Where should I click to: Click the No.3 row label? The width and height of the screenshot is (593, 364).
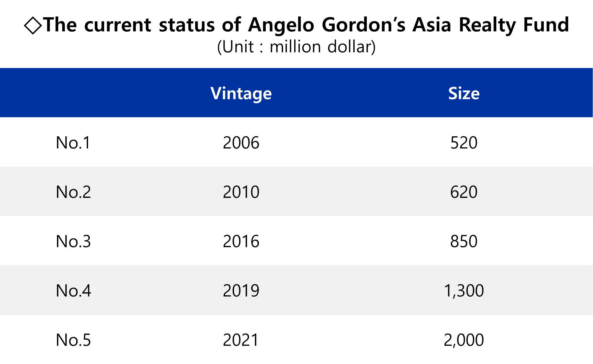[x=73, y=241]
